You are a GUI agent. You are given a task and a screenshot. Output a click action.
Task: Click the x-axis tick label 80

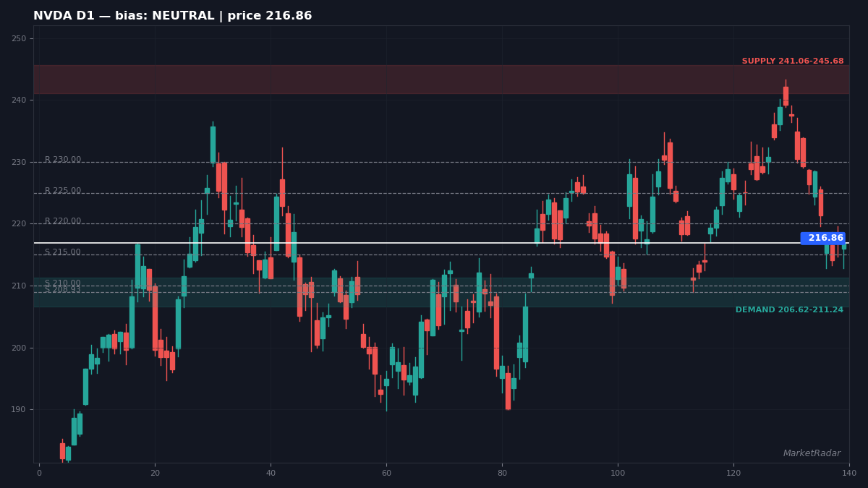tap(502, 473)
